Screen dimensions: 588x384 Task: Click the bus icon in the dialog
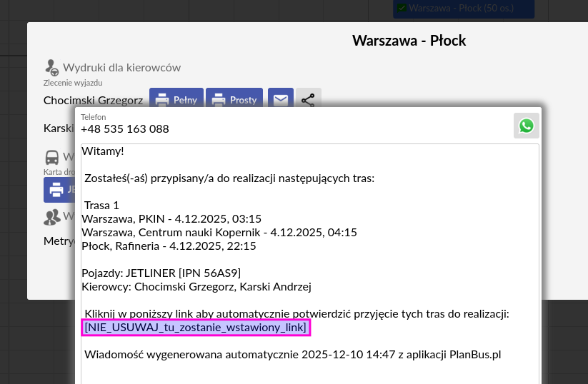(x=52, y=157)
